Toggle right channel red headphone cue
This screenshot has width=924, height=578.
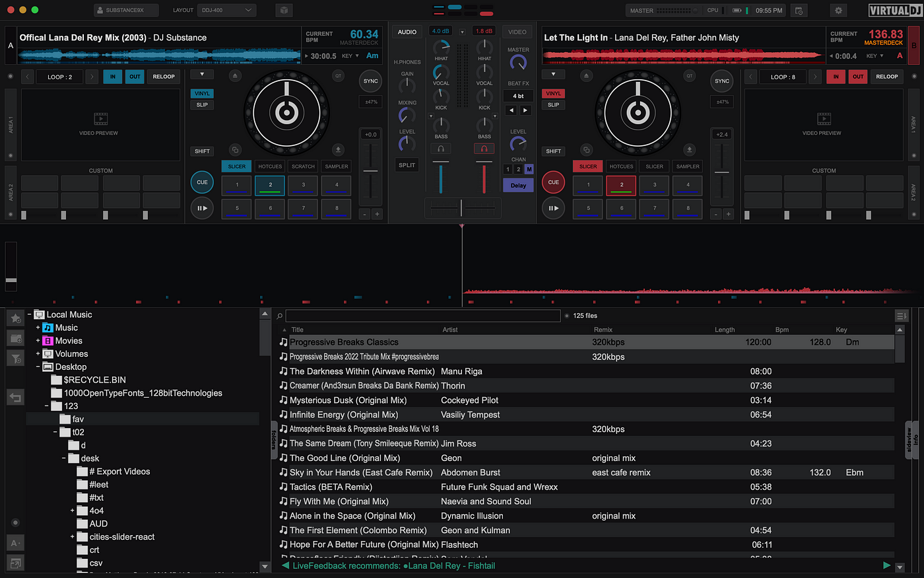pos(484,149)
